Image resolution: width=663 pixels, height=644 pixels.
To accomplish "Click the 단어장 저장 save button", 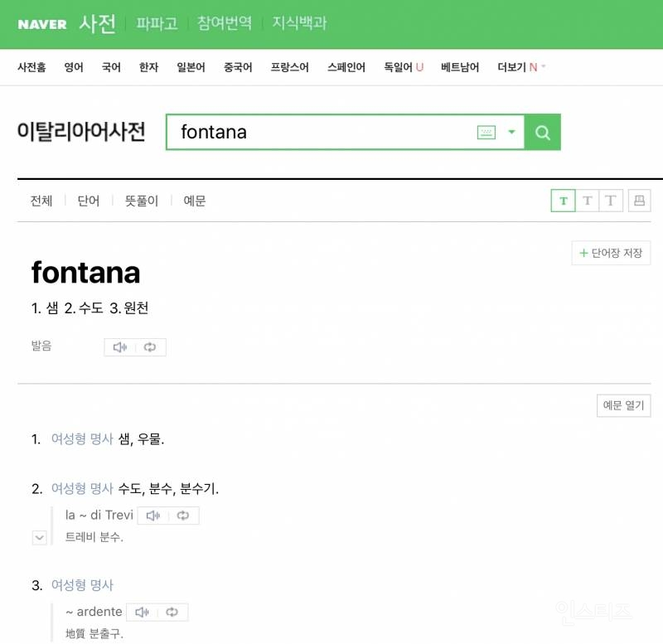I will pyautogui.click(x=611, y=253).
